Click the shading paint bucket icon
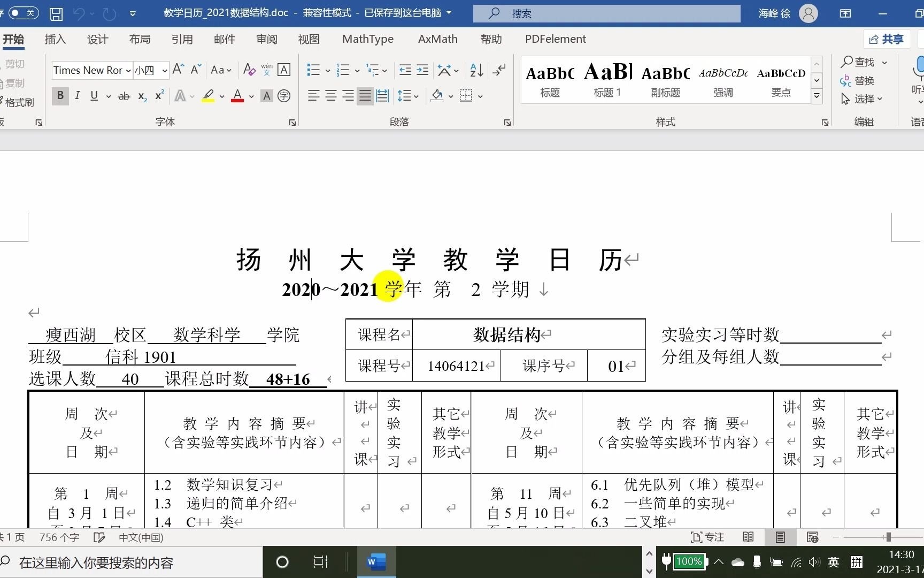This screenshot has height=578, width=924. coord(437,96)
